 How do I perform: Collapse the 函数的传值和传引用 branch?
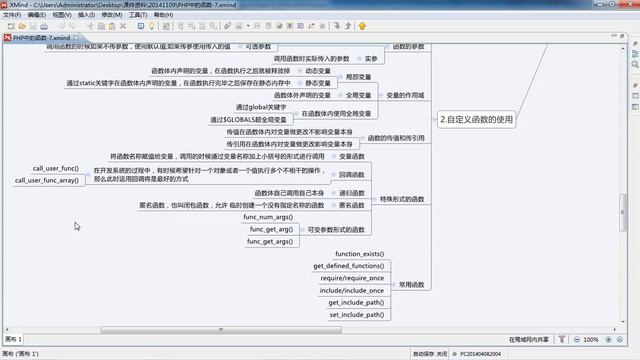click(x=362, y=138)
